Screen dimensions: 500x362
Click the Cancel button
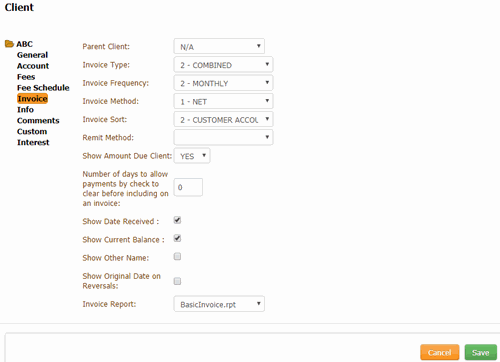(440, 352)
